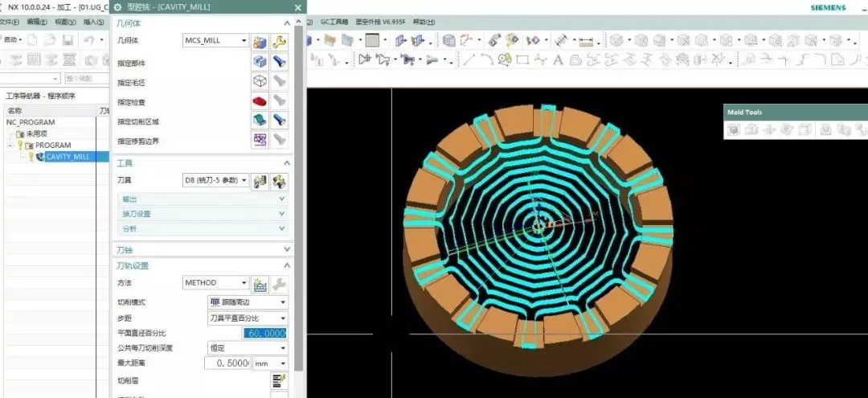This screenshot has width=868, height=398.
Task: Click the flat diameter percent field 60.0000
Action: tap(264, 333)
